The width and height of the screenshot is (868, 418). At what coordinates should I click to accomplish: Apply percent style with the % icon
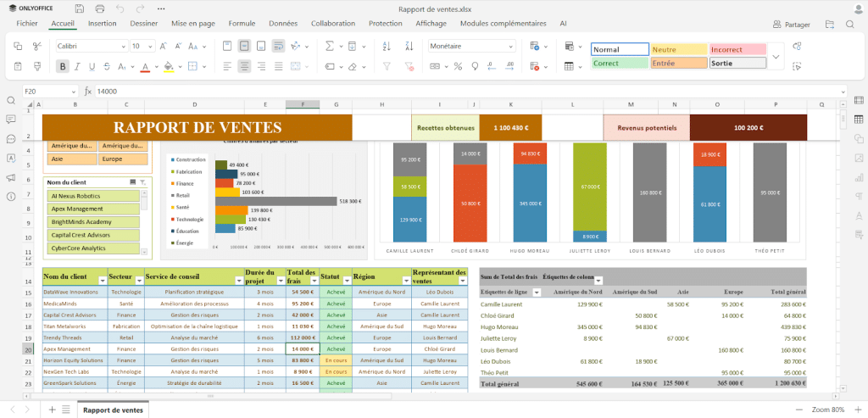458,65
